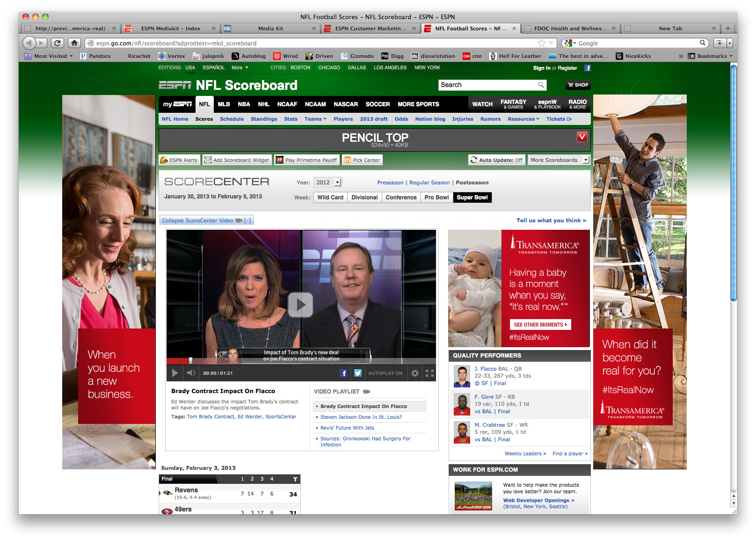756x540 pixels.
Task: Click Weekly Leaders link
Action: 525,453
